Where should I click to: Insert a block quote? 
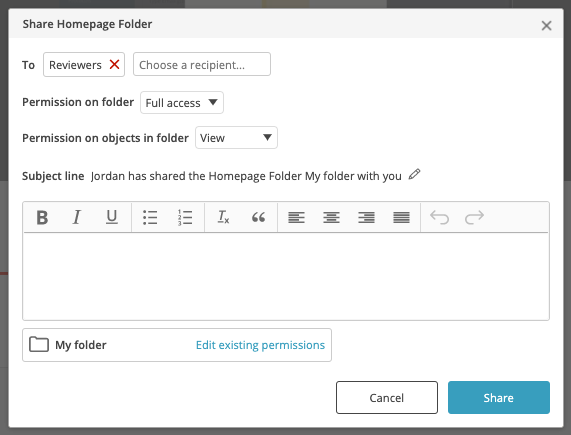[258, 218]
